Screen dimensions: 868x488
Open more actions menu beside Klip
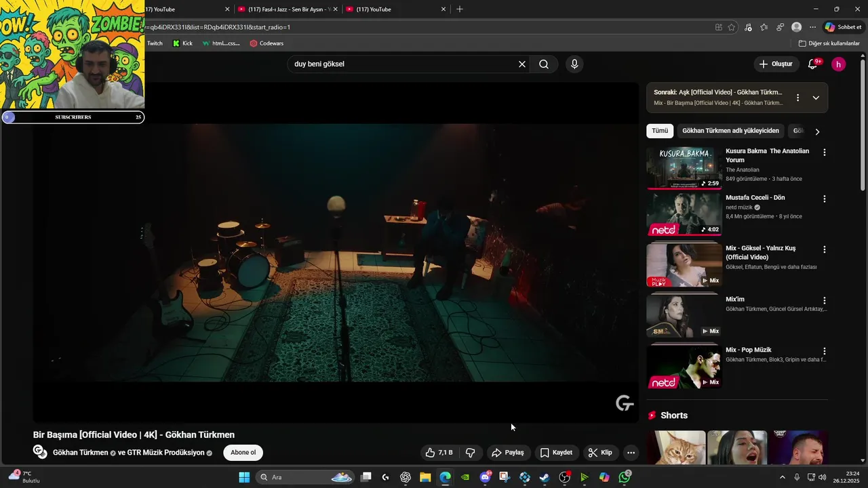pyautogui.click(x=631, y=453)
